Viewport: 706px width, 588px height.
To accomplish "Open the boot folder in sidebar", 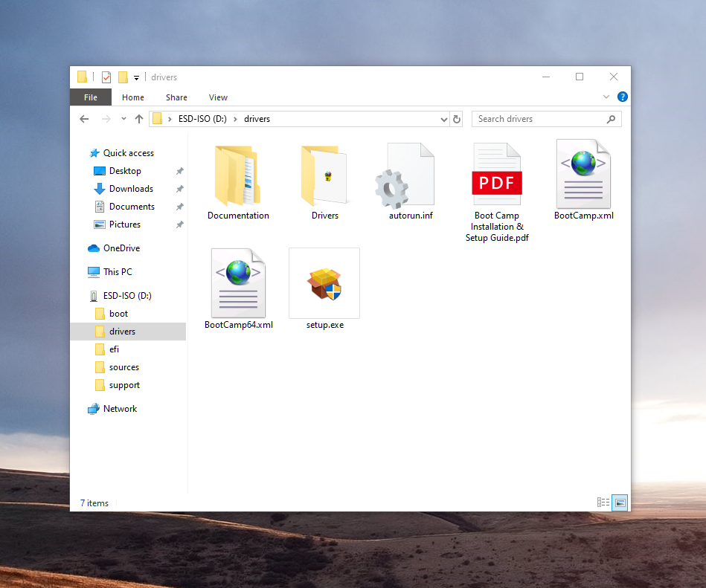I will point(118,314).
